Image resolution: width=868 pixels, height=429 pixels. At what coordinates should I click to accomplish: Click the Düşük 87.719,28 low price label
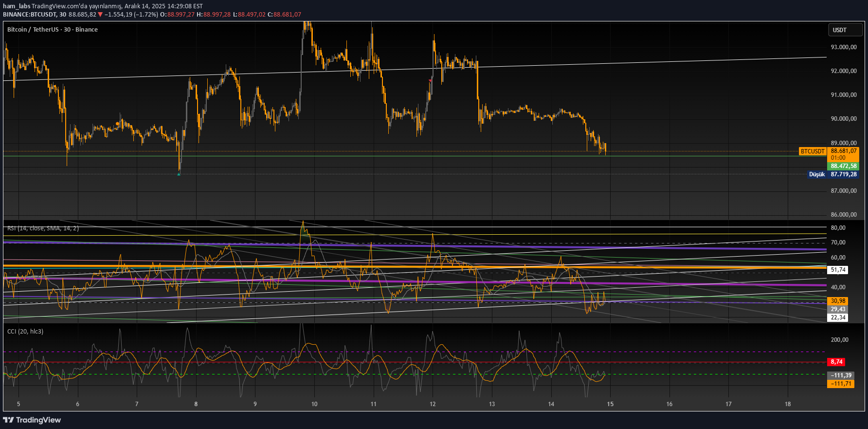point(833,174)
